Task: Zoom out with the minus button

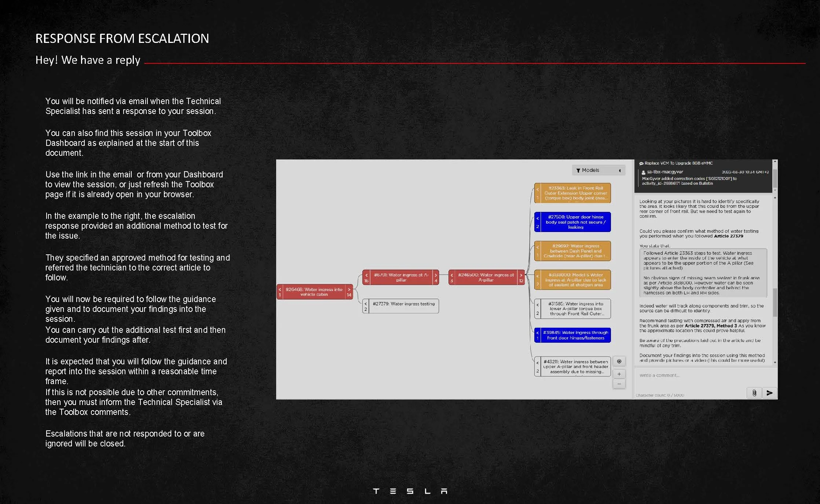Action: 619,384
